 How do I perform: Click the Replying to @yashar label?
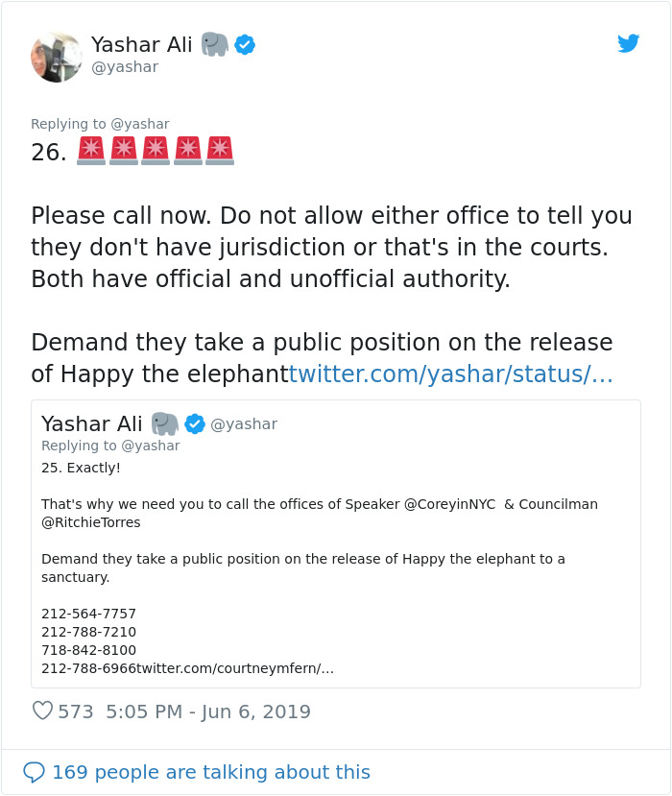tap(100, 123)
